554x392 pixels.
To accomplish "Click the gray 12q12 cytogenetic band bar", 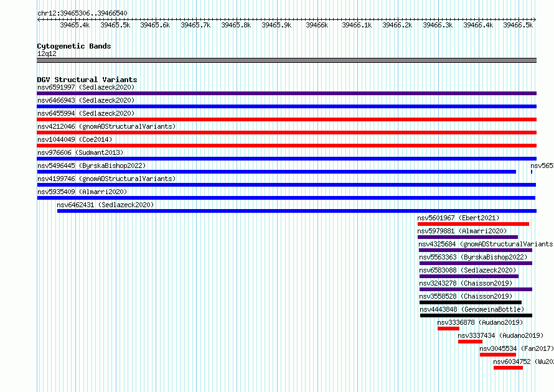I will [286, 60].
